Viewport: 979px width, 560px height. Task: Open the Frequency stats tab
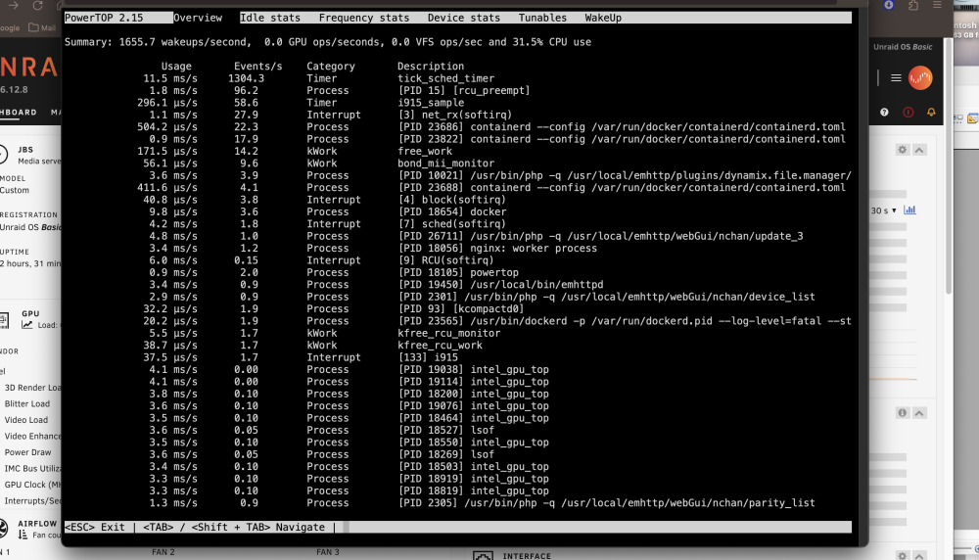(364, 18)
